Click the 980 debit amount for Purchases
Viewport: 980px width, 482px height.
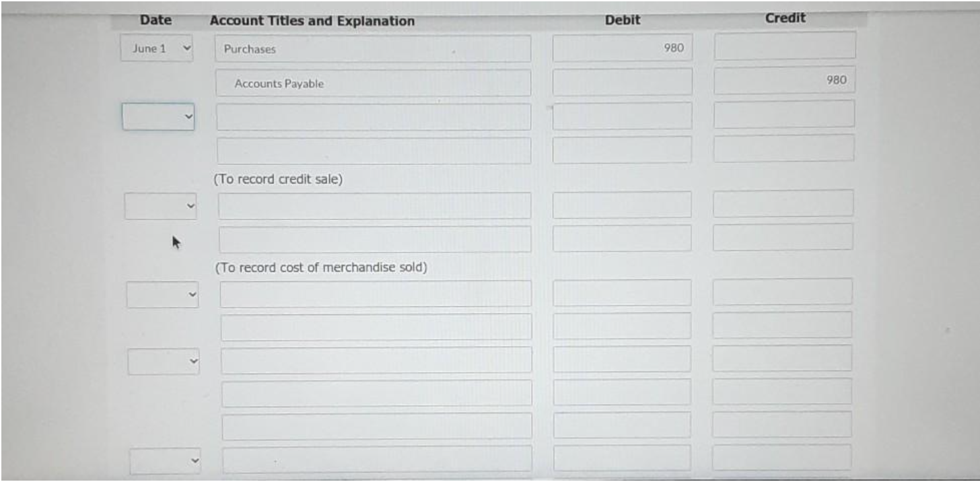point(621,48)
